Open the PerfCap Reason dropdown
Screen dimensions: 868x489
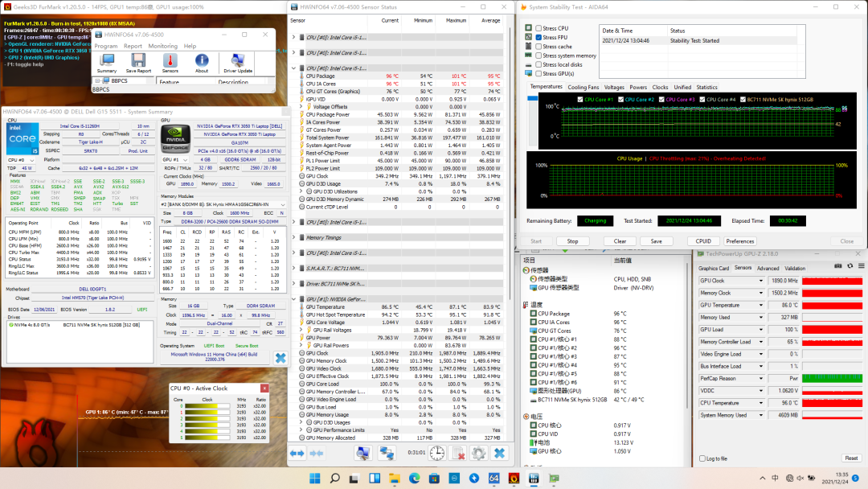[760, 378]
